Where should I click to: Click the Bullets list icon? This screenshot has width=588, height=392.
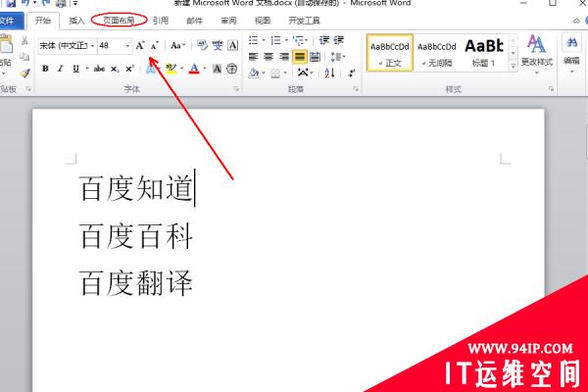point(253,40)
